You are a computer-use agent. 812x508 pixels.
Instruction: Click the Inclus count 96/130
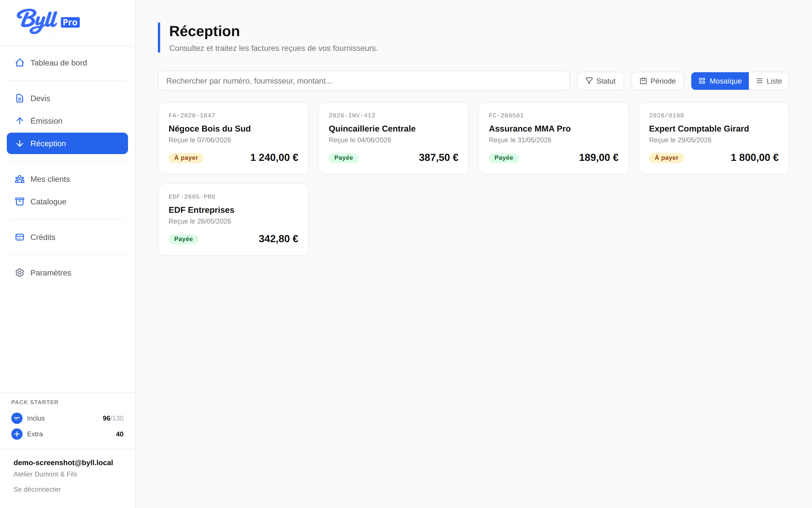(x=113, y=418)
